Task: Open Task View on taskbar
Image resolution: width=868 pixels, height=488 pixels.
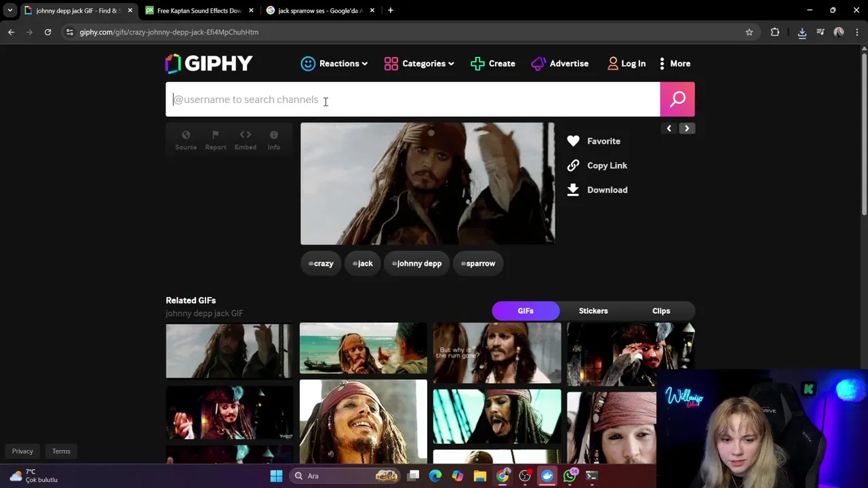Action: click(x=413, y=476)
